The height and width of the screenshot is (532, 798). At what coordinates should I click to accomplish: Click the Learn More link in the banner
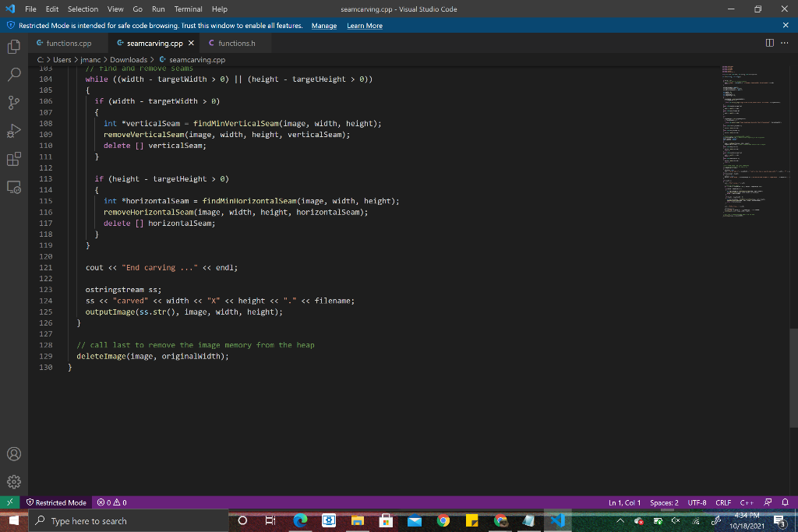click(364, 25)
